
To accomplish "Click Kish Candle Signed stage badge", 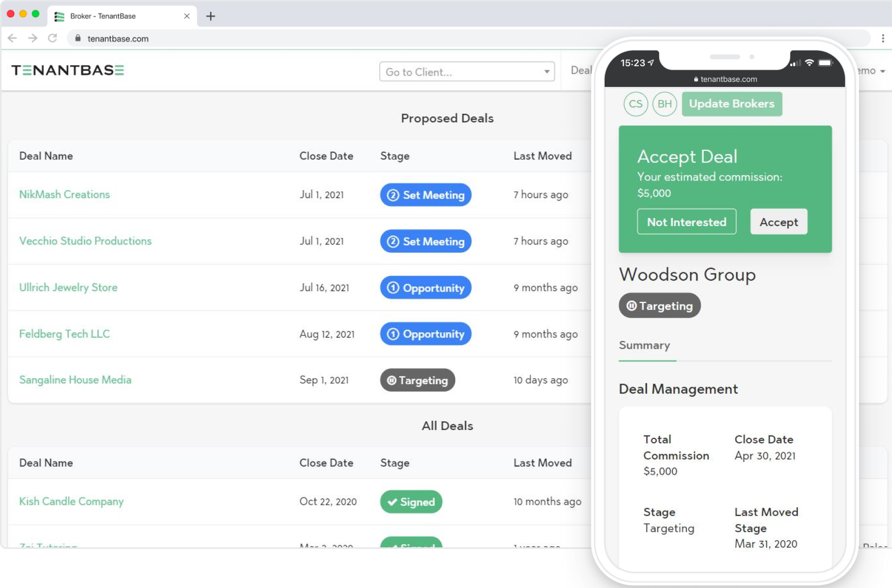I will 411,502.
